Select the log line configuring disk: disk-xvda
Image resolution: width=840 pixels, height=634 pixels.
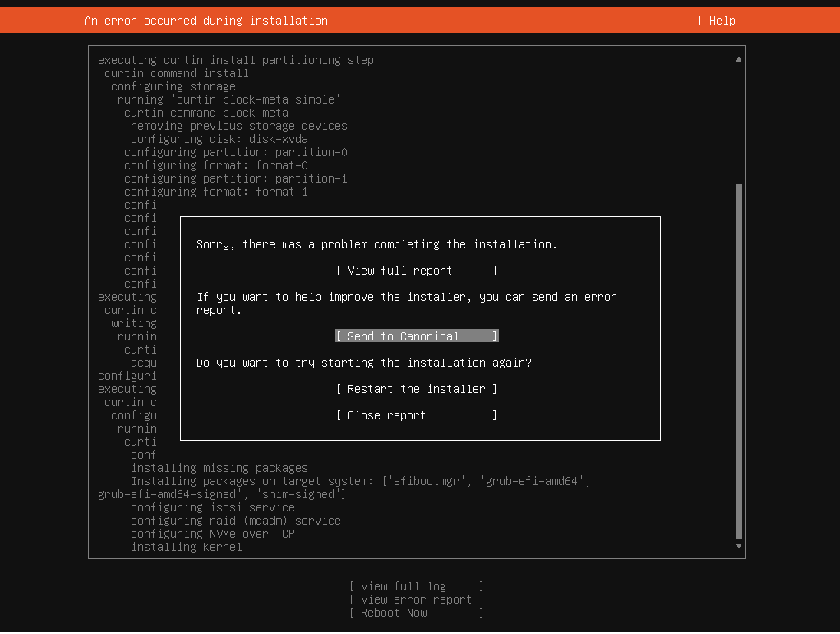pyautogui.click(x=219, y=138)
